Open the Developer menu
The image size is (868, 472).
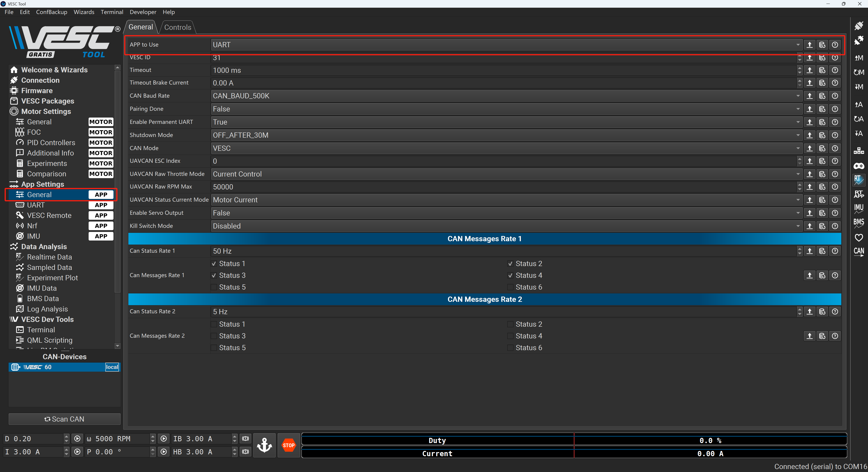[x=143, y=12]
